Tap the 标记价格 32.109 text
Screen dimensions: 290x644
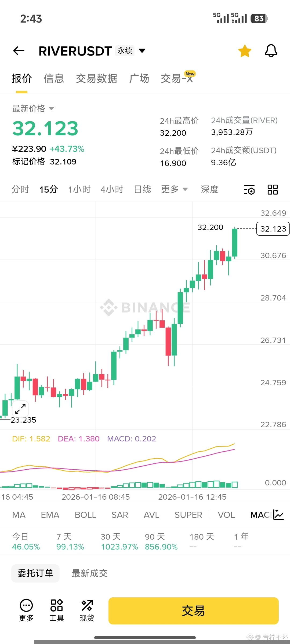(44, 162)
